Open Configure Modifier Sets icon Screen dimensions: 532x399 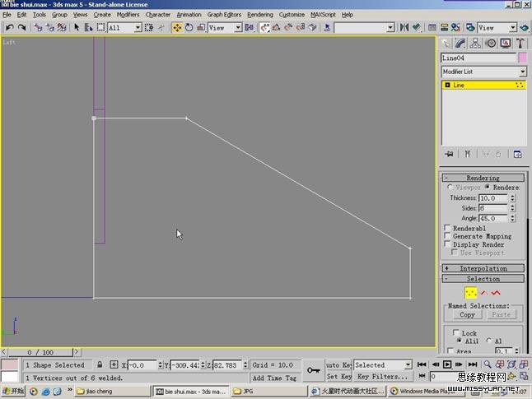point(518,154)
